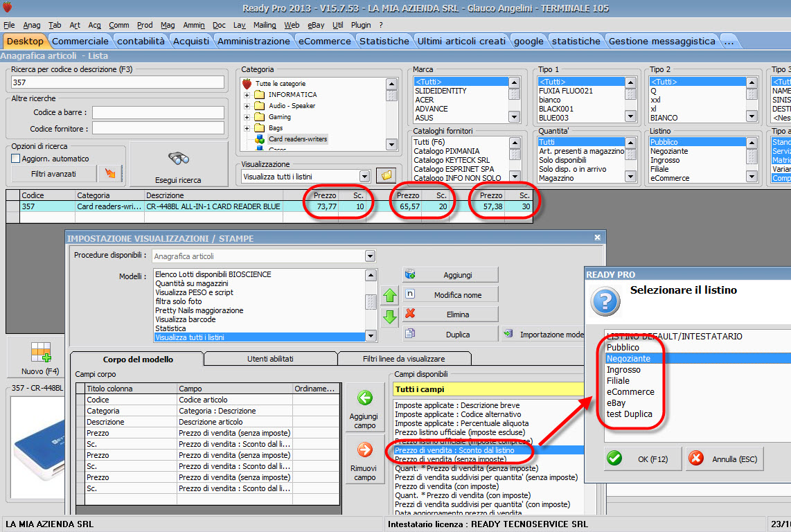This screenshot has height=532, width=791.
Task: Open the Anag menu
Action: [x=32, y=25]
